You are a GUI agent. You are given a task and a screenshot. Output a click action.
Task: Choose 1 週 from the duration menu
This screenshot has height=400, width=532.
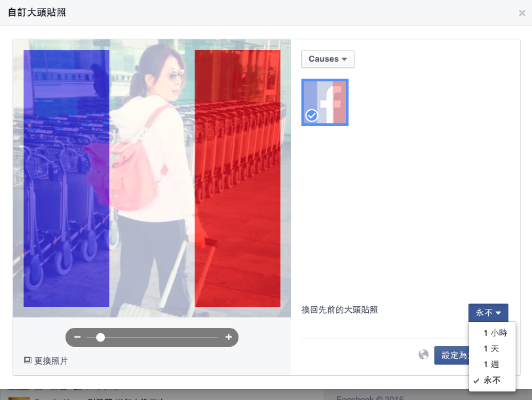[491, 365]
